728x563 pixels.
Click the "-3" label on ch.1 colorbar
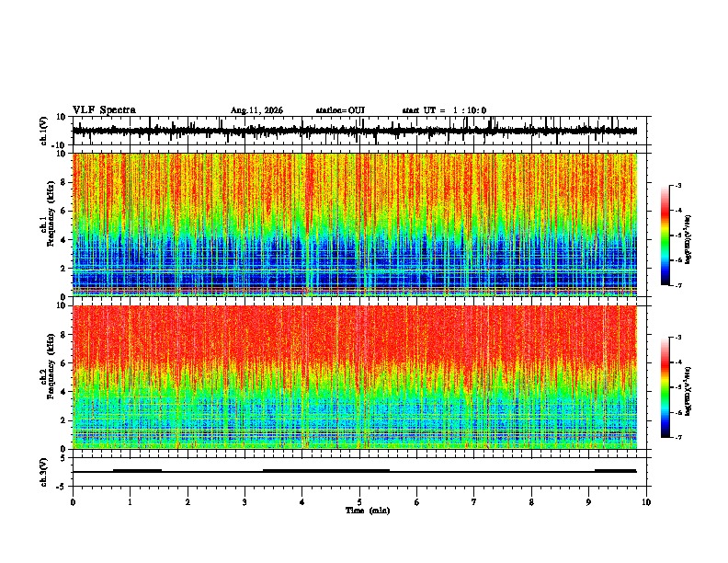677,185
